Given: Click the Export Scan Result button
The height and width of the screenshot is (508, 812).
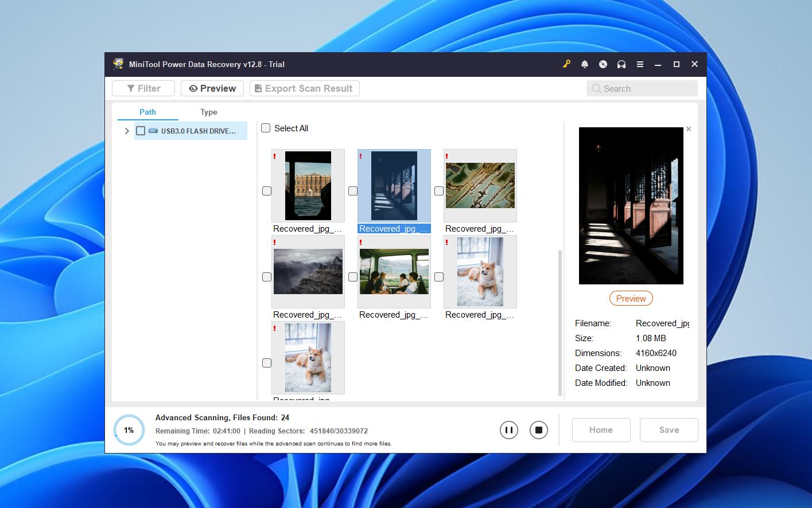Looking at the screenshot, I should point(304,88).
